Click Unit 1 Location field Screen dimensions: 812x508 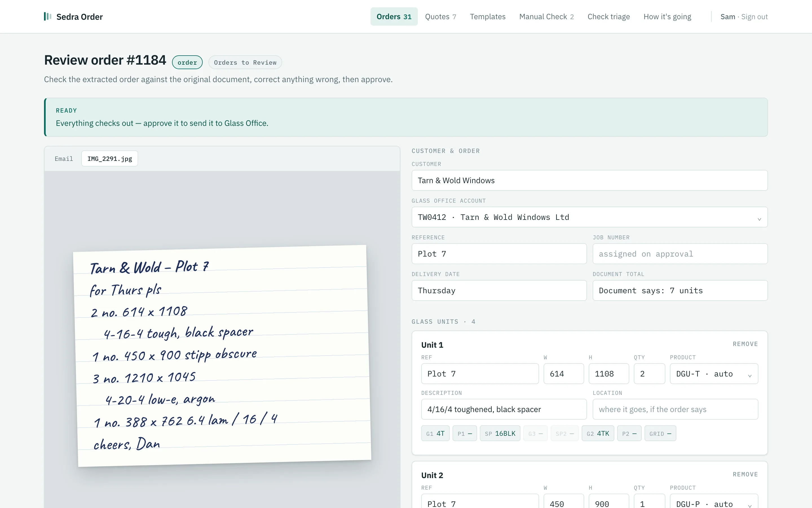(675, 409)
